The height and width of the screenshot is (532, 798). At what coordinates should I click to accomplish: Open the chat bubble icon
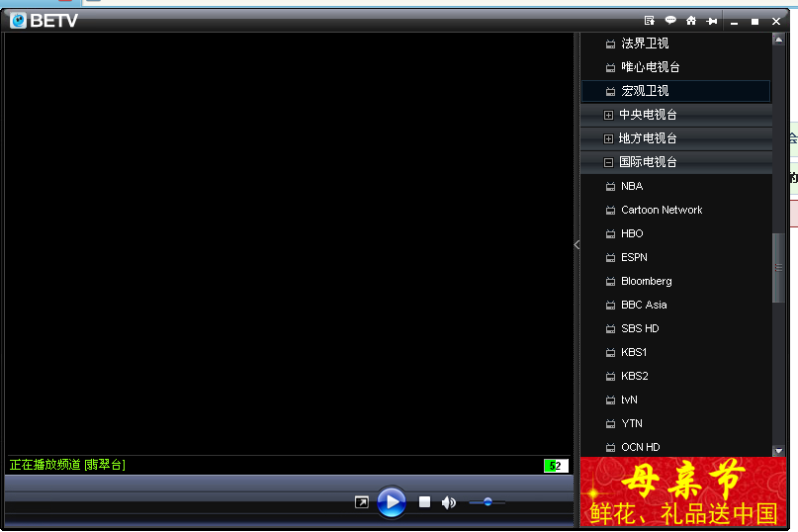pyautogui.click(x=670, y=21)
